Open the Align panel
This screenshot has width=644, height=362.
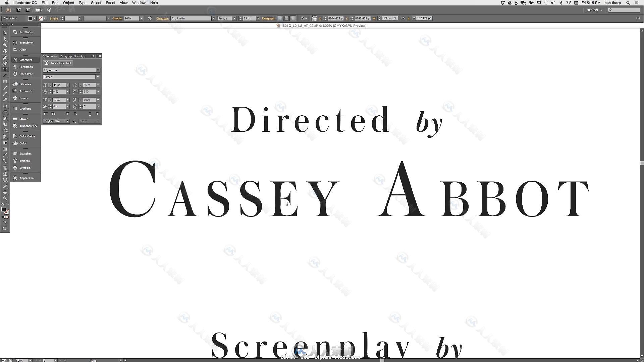[25, 50]
